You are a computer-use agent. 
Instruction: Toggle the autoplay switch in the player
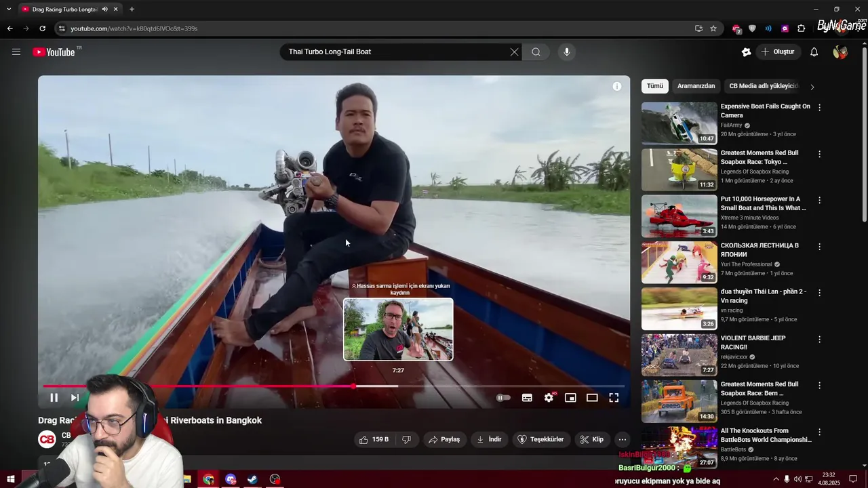pos(503,398)
